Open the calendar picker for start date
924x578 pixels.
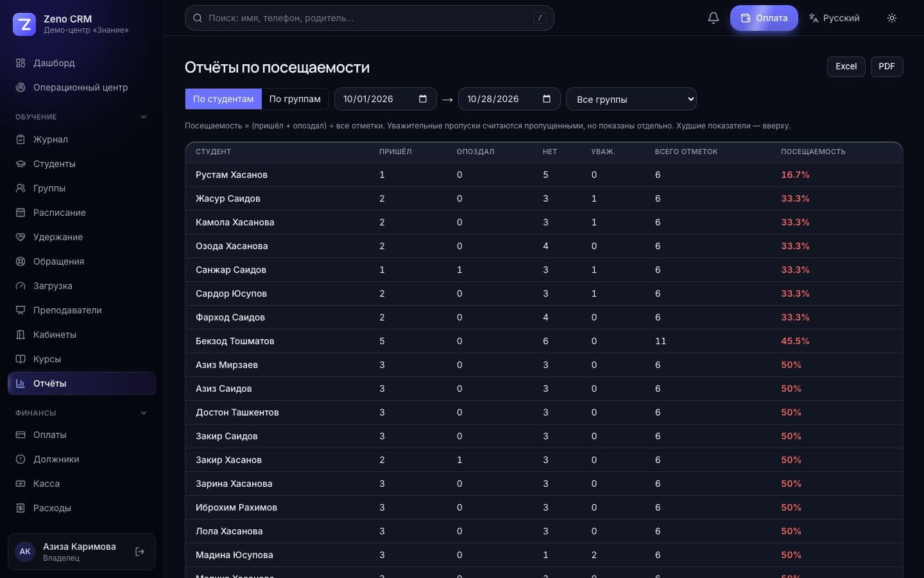423,99
